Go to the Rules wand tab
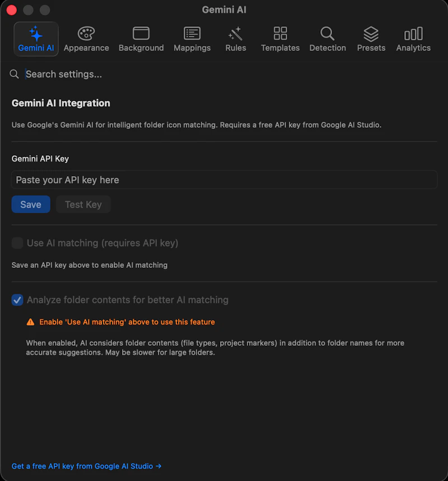 coord(236,39)
